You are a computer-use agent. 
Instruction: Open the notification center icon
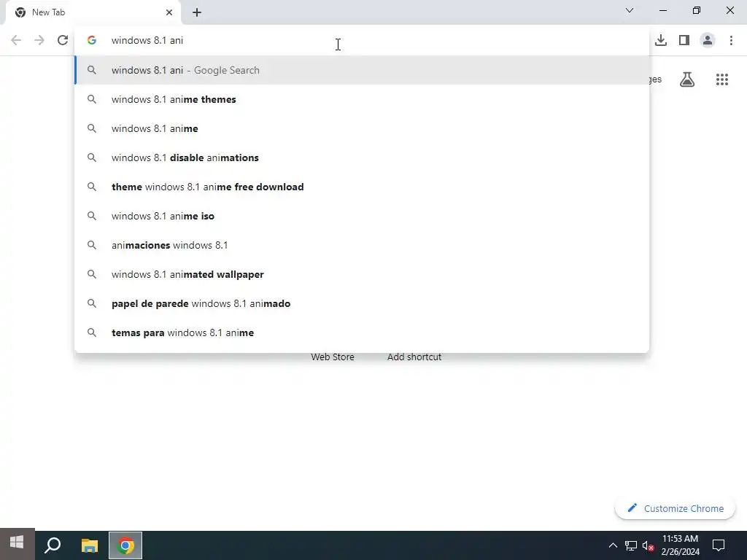pos(719,545)
